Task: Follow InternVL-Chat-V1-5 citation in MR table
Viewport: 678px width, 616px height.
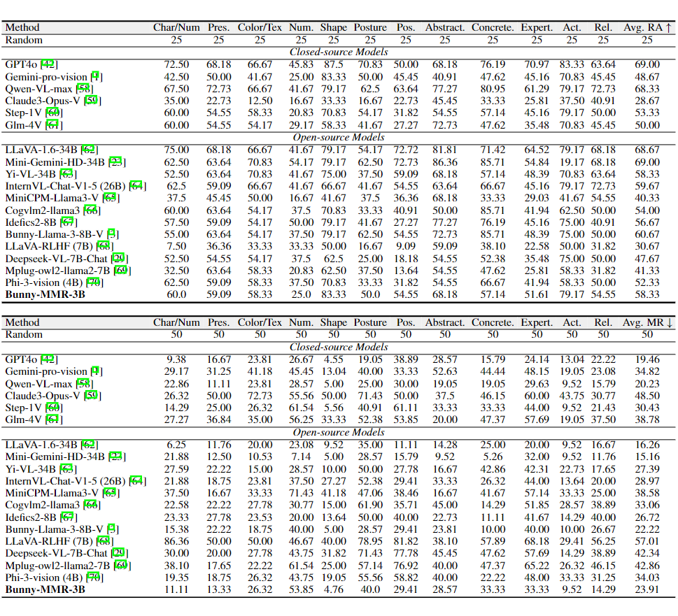Action: (137, 481)
